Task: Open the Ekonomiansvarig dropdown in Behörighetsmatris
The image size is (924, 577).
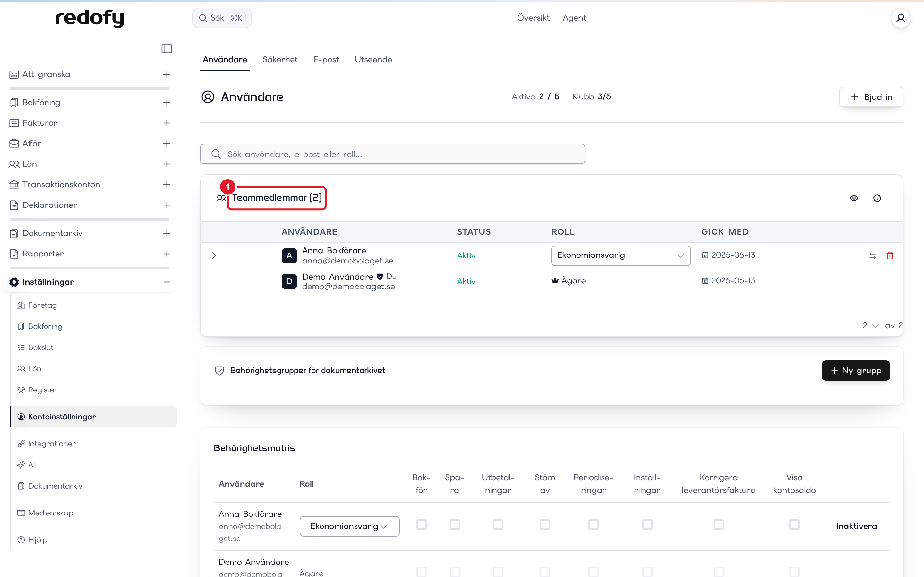Action: pos(349,526)
